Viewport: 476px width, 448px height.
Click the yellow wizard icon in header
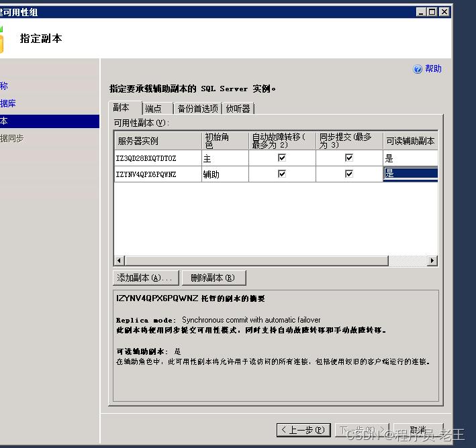(x=2, y=40)
